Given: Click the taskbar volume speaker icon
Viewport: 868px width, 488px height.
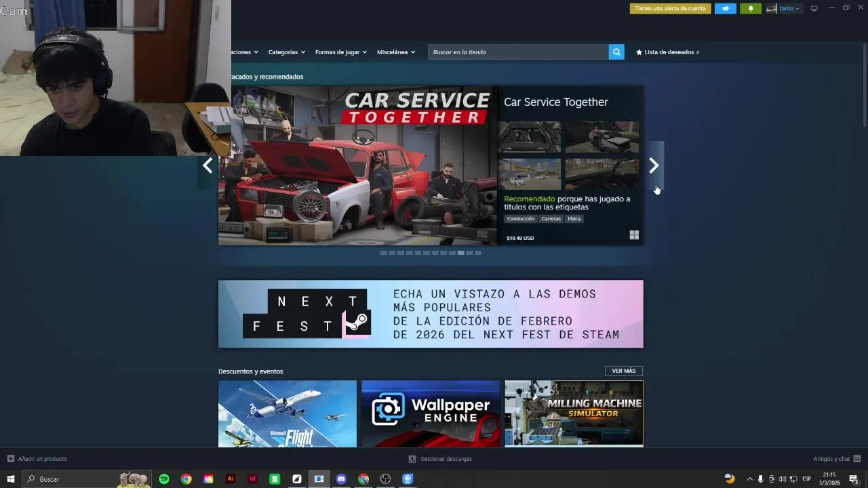Looking at the screenshot, I should [x=782, y=479].
